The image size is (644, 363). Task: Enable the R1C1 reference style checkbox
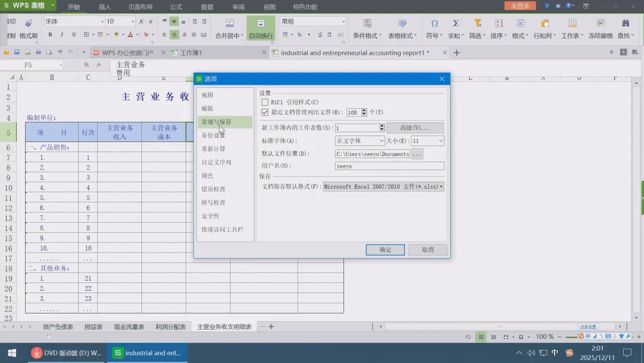pos(265,102)
